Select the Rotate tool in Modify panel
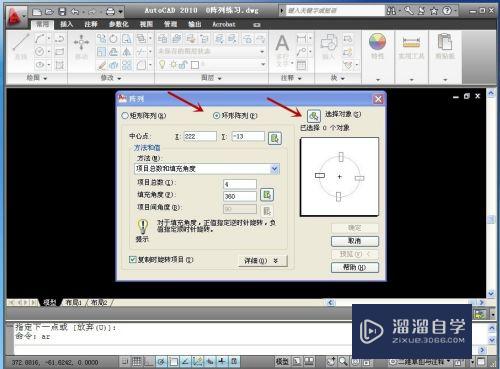The width and height of the screenshot is (500, 369). [113, 39]
